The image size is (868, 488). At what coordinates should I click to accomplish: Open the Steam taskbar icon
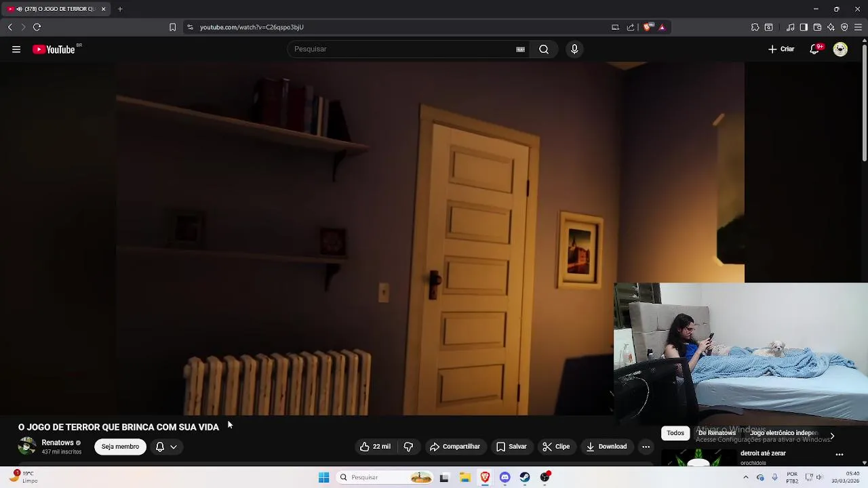525,477
